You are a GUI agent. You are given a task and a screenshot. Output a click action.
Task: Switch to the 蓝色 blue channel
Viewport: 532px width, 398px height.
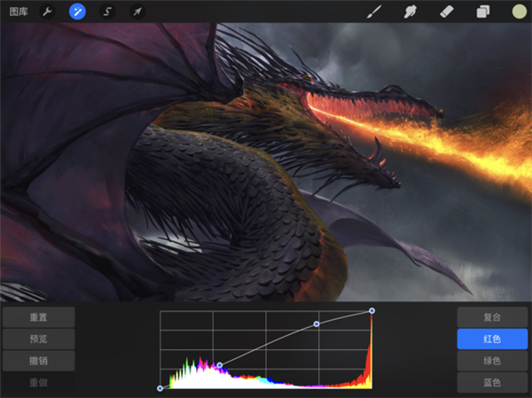coord(492,383)
